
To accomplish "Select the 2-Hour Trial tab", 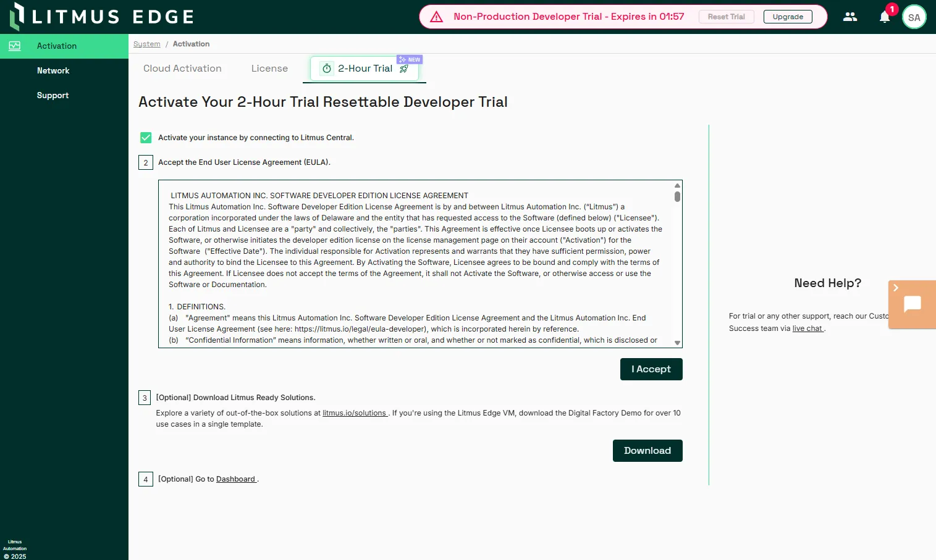I will 365,69.
